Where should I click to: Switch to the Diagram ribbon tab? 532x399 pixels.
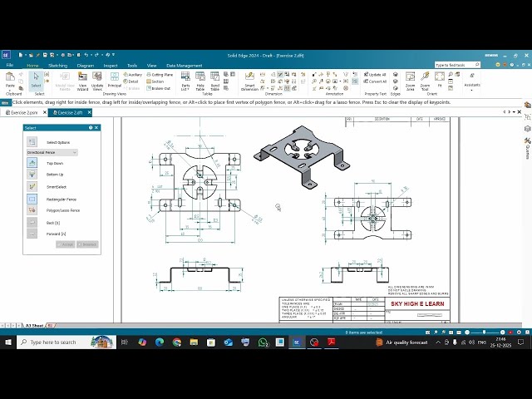(85, 66)
